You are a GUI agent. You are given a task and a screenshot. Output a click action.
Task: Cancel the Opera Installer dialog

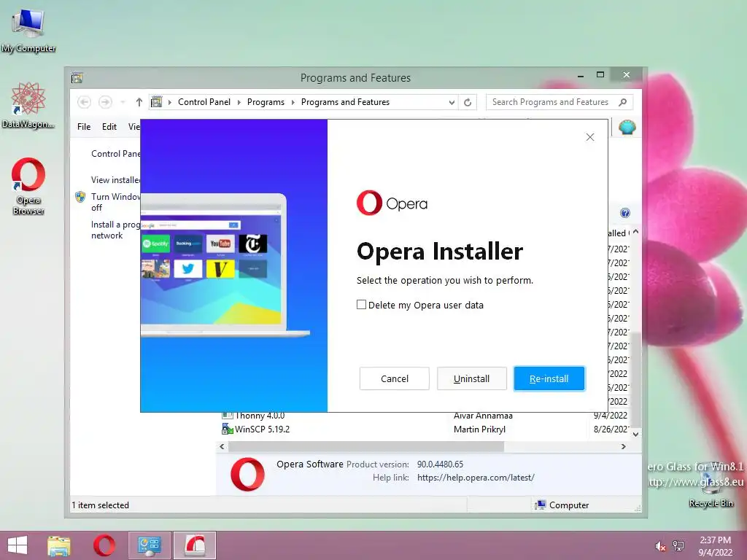click(x=395, y=378)
